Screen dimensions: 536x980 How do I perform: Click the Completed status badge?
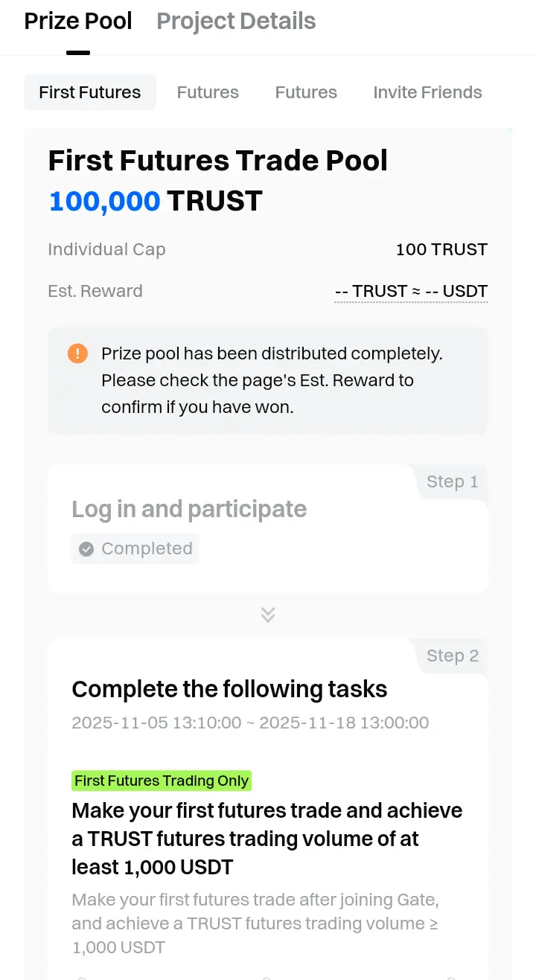[x=135, y=549]
